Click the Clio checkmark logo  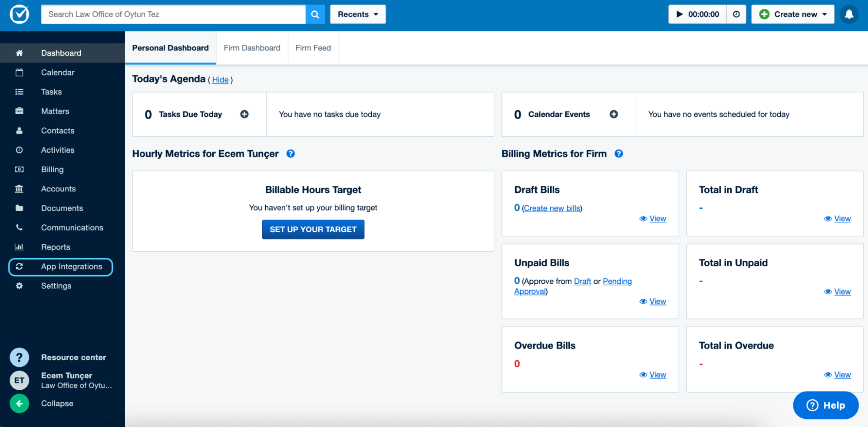click(x=20, y=14)
